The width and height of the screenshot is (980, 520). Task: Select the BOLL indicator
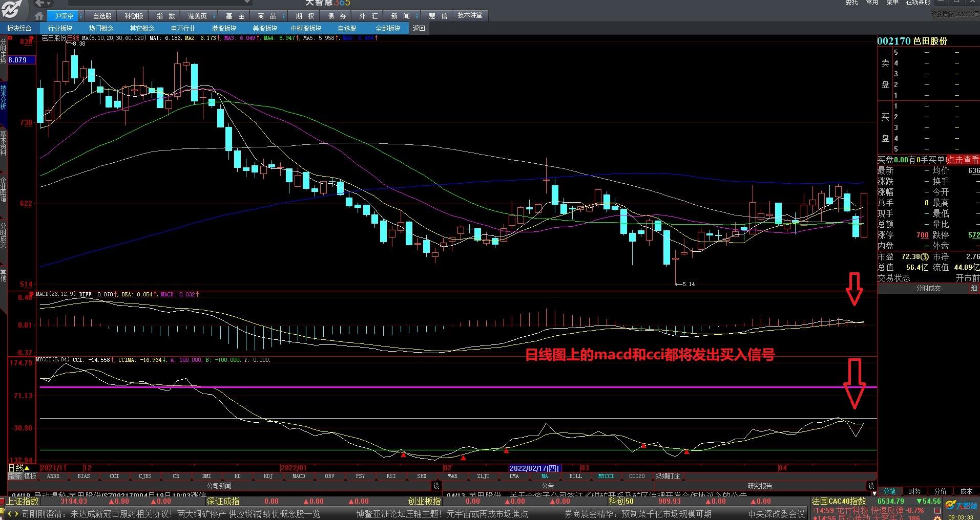click(x=575, y=476)
